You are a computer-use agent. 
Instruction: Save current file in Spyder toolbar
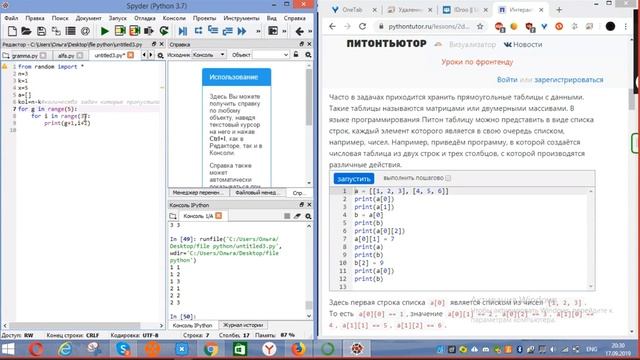[x=41, y=31]
